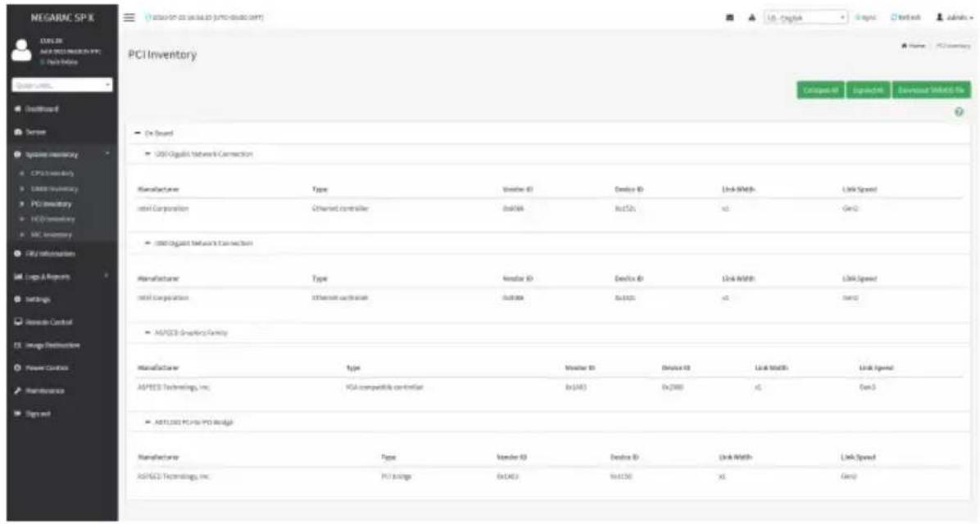Click the Power Control sidebar icon

(17, 368)
